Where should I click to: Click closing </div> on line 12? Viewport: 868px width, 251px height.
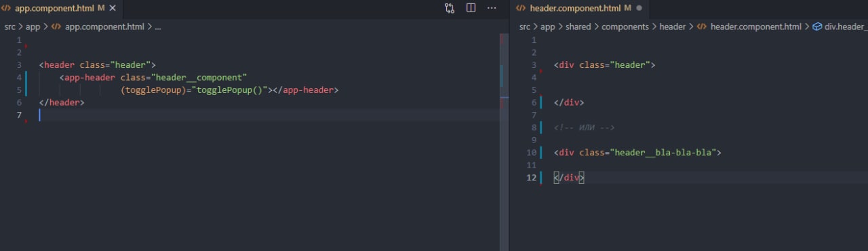(x=569, y=178)
